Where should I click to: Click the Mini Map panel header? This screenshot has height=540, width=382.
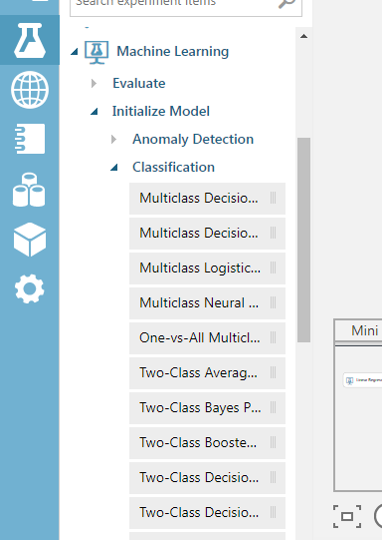358,331
